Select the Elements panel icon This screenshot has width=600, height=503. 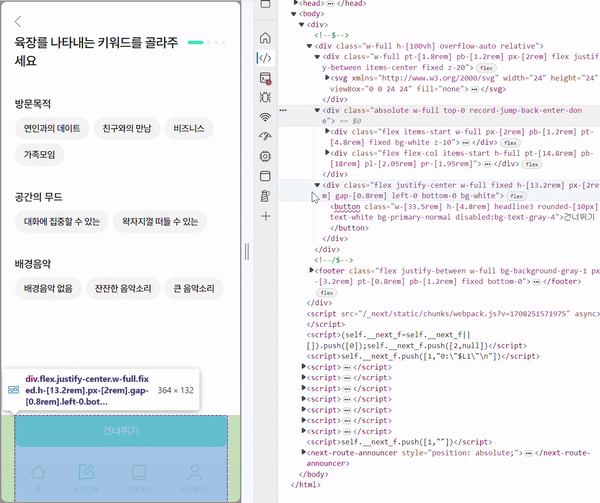(x=265, y=58)
